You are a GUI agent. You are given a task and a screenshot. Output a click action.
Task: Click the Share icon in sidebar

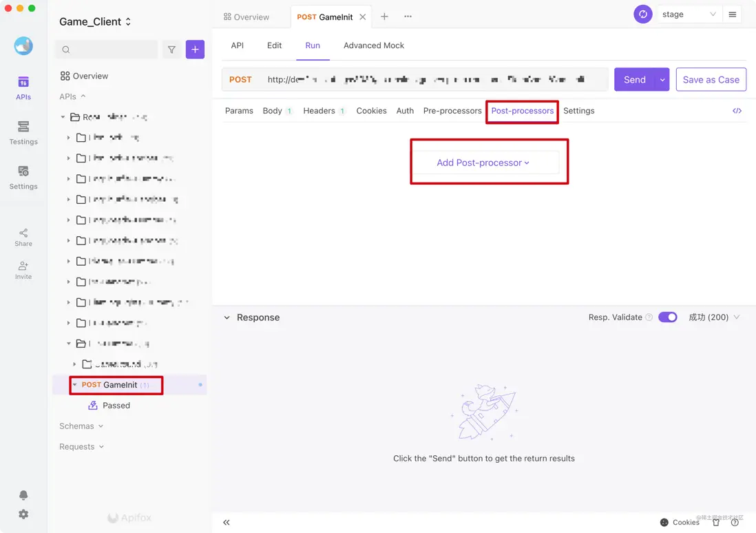tap(23, 237)
